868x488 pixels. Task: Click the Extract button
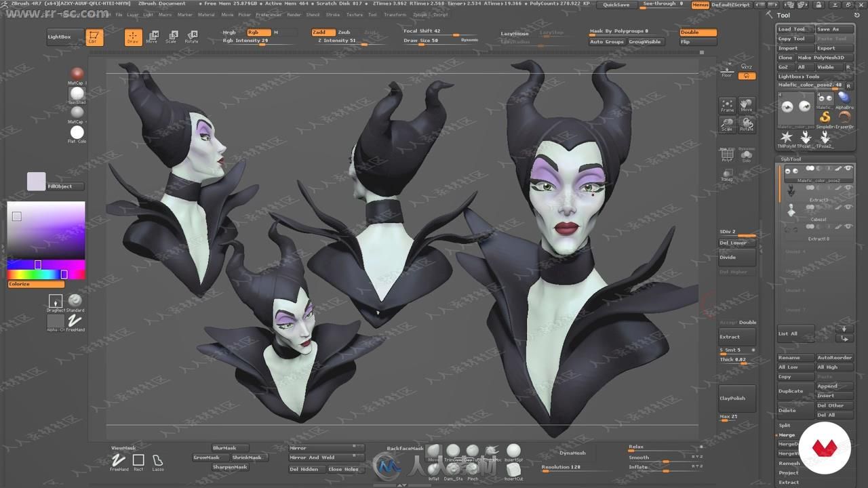coord(737,337)
